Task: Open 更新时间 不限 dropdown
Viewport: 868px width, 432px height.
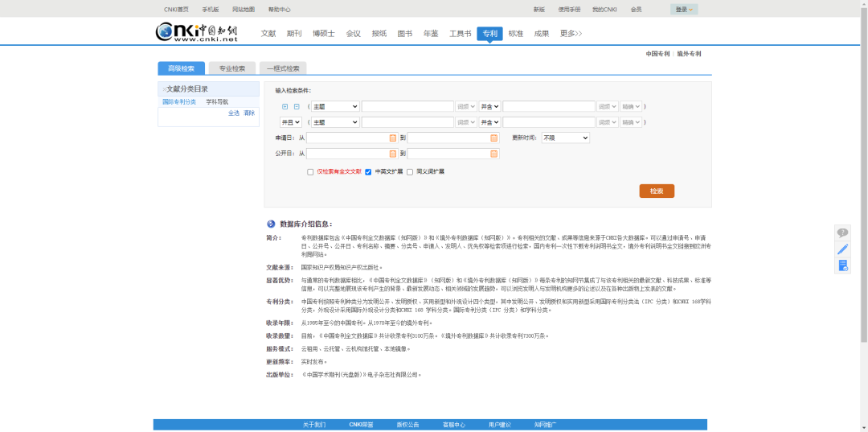Action: pos(566,138)
